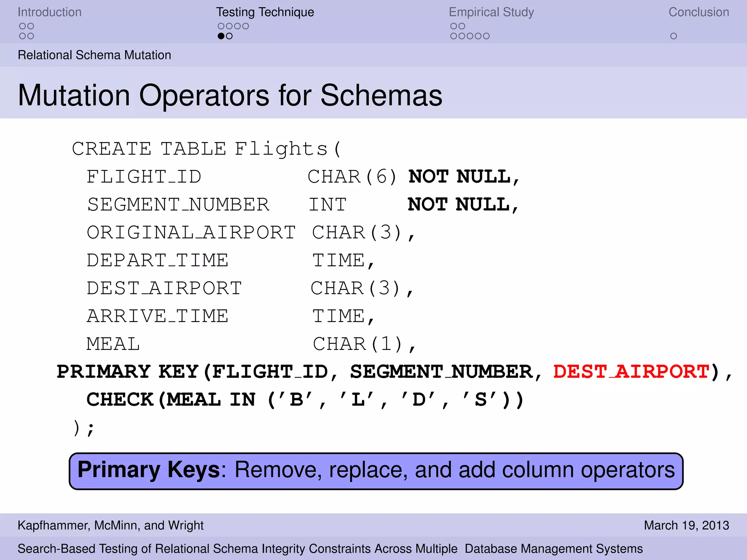Click the footer presentation title text
The width and height of the screenshot is (747, 560).
330,549
